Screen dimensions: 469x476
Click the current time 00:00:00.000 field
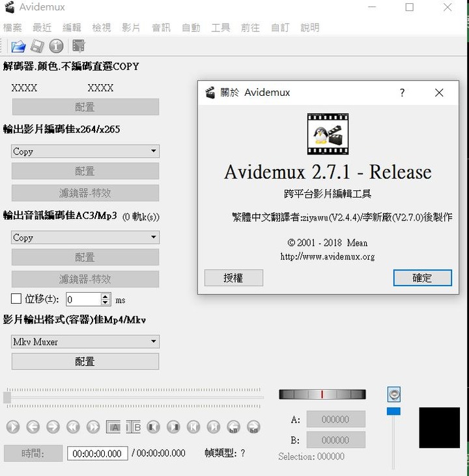tap(97, 454)
